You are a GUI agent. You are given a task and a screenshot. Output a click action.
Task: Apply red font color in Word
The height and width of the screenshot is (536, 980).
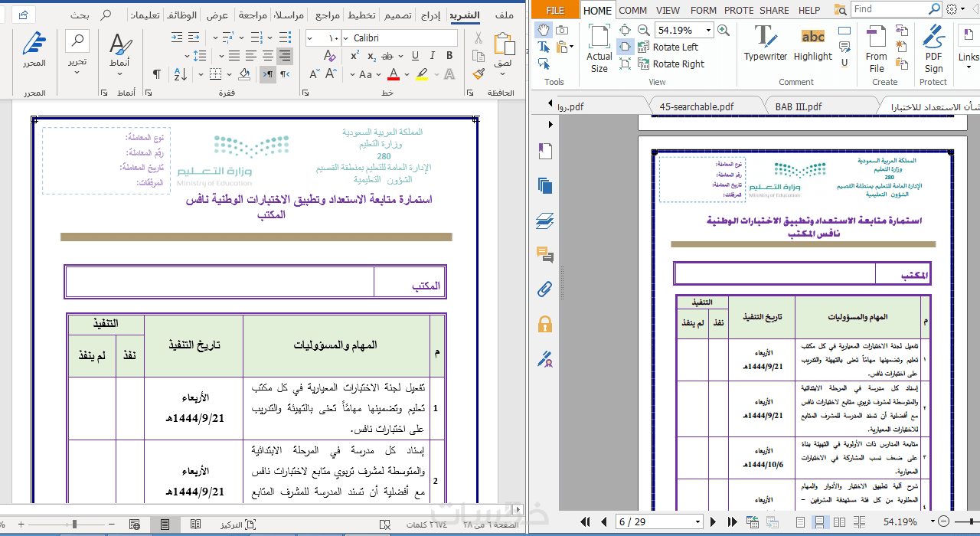point(393,74)
